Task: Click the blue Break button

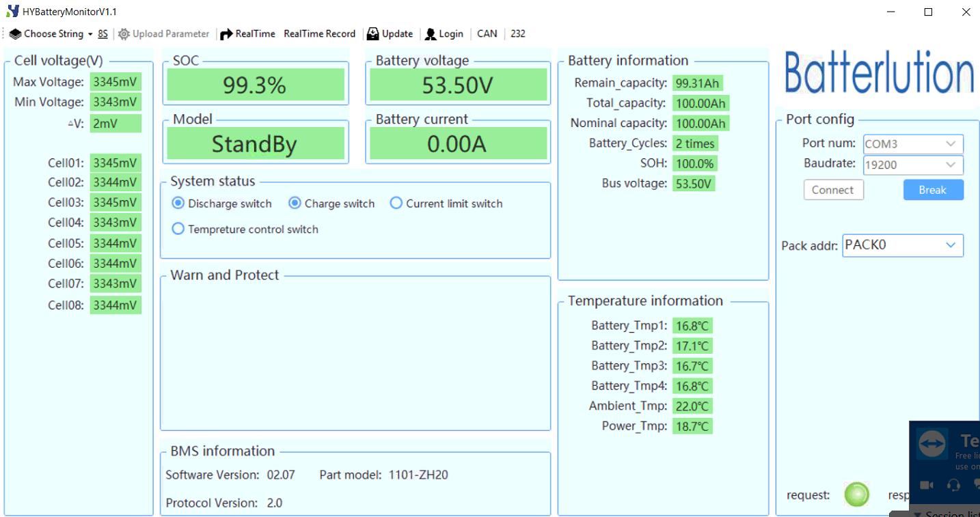Action: [x=933, y=190]
